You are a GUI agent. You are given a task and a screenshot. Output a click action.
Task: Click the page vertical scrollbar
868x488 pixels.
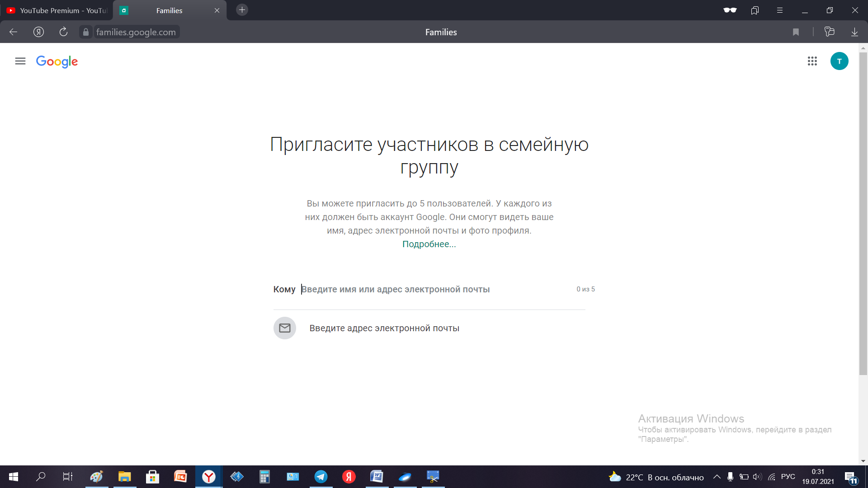[x=863, y=212]
